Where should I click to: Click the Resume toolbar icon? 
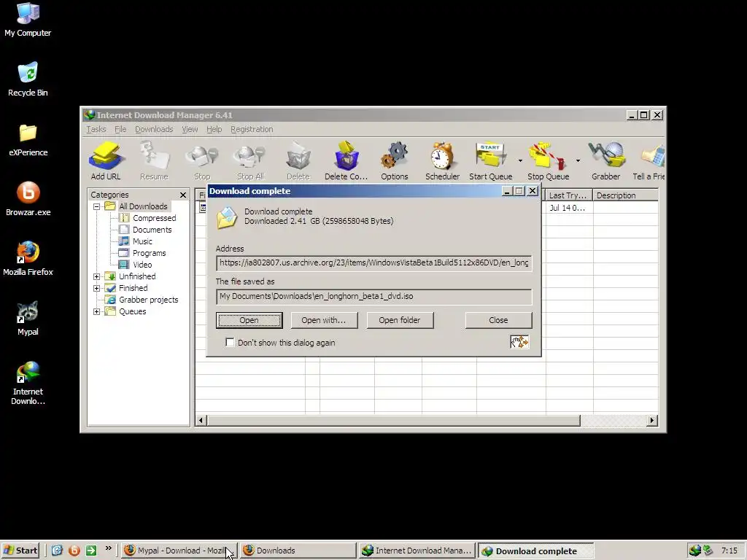[154, 160]
